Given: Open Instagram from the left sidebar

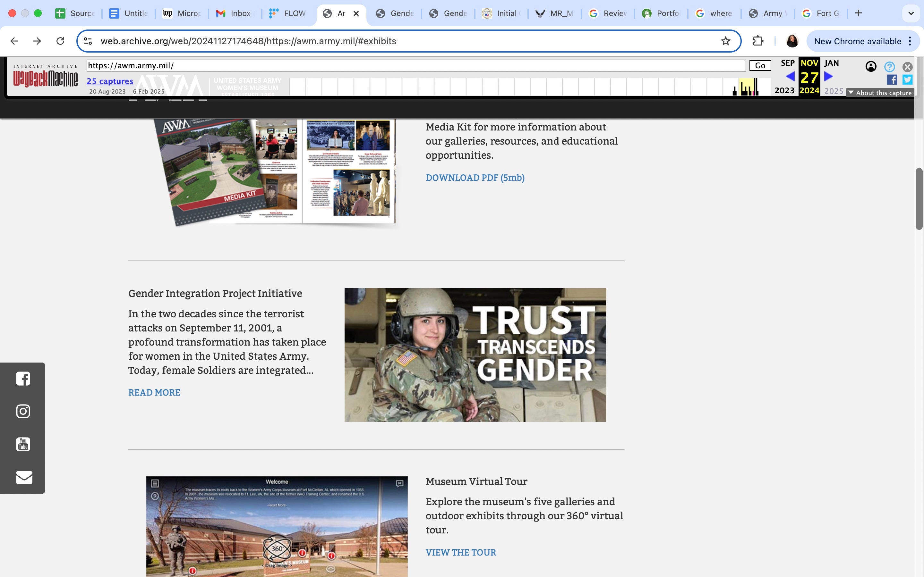Looking at the screenshot, I should tap(23, 411).
